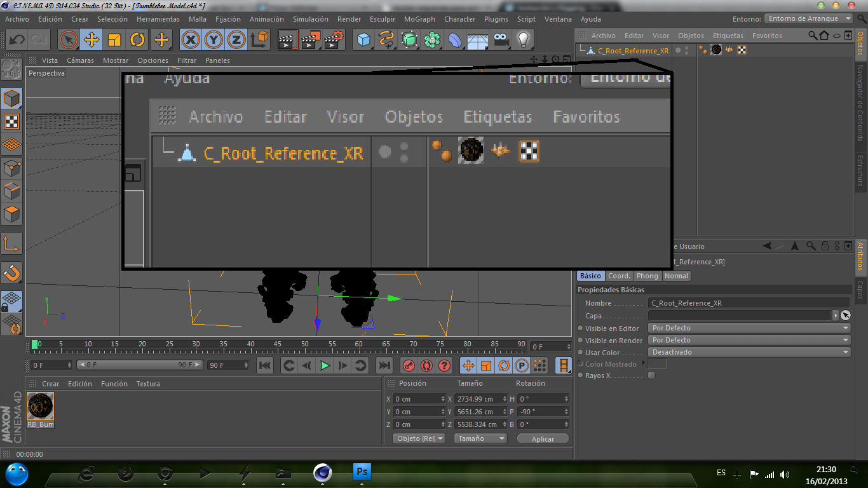Switch to Polygons mode
The width and height of the screenshot is (868, 488).
[x=12, y=214]
